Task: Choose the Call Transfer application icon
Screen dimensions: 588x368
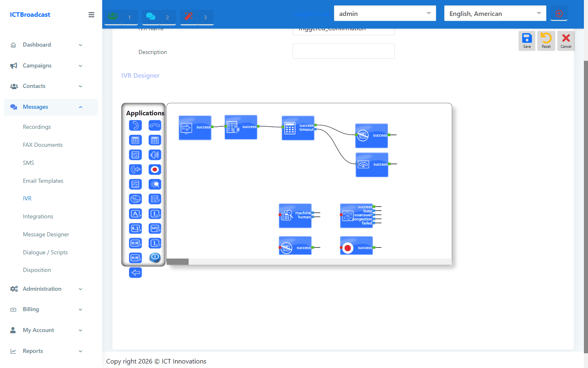Action: pos(135,170)
